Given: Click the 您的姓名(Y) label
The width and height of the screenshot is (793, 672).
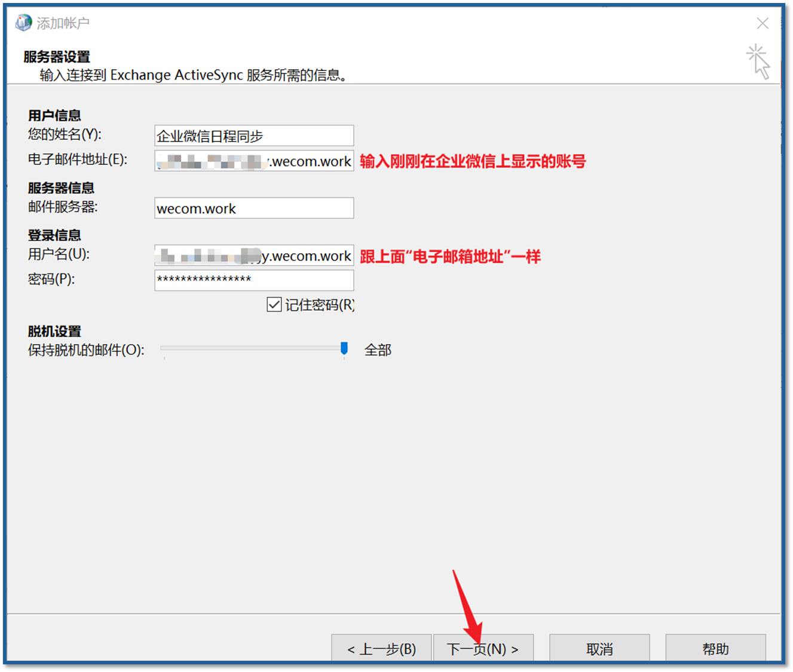Looking at the screenshot, I should point(65,134).
